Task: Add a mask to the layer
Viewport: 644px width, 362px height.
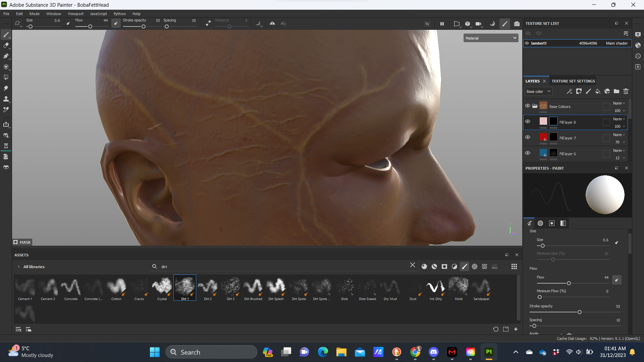Action: pyautogui.click(x=579, y=91)
